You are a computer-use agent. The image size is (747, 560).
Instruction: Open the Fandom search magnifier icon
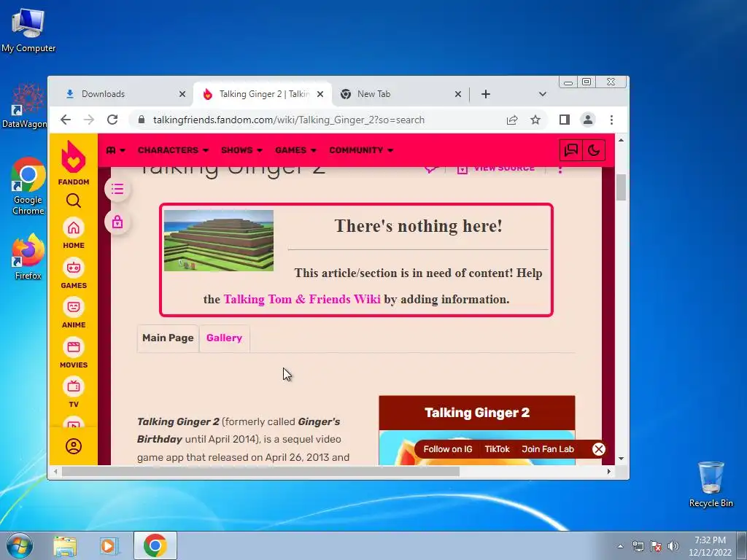[x=74, y=201]
